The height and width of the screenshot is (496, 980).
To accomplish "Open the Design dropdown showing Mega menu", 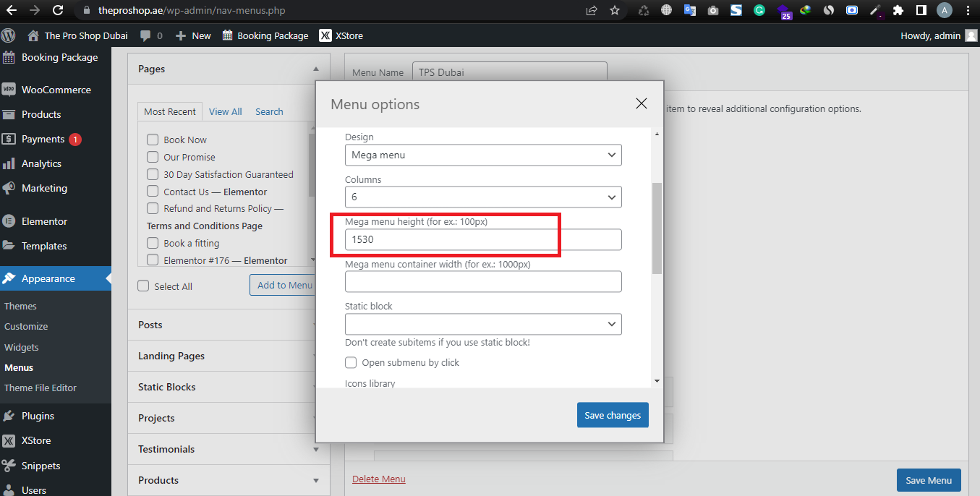I will 483,155.
